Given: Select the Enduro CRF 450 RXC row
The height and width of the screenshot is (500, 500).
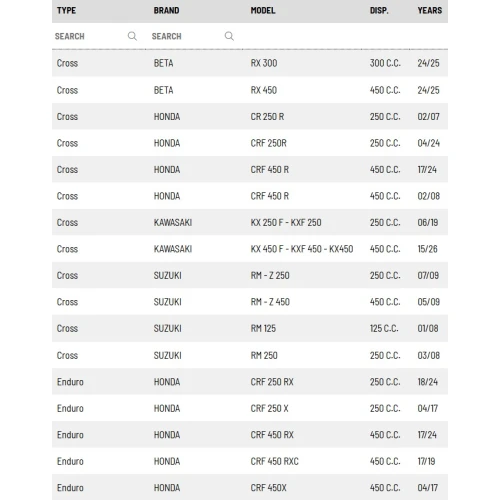Looking at the screenshot, I should 250,461.
